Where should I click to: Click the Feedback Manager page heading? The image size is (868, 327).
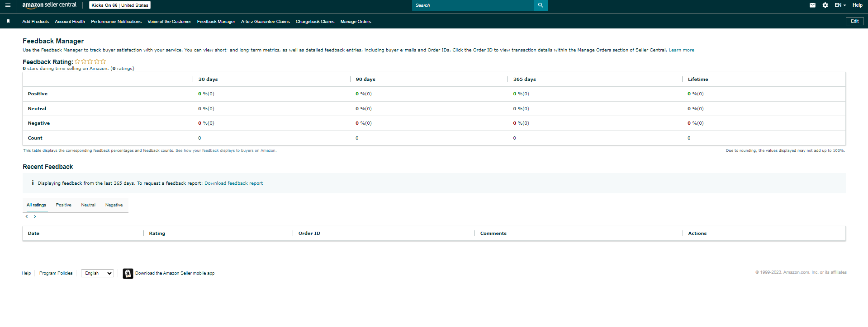[x=53, y=41]
